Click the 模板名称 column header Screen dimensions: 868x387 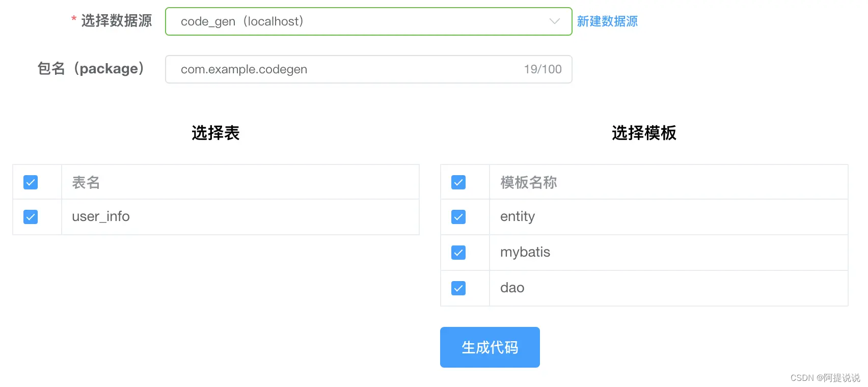(x=528, y=182)
